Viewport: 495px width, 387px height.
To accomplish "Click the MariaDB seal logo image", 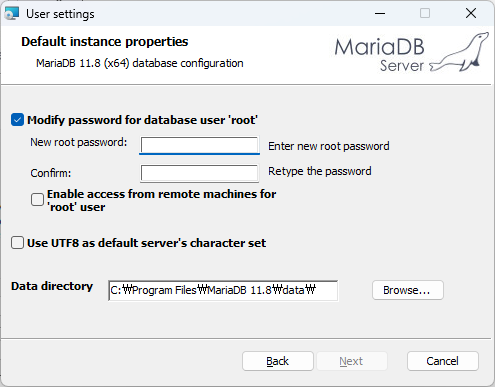I will point(459,52).
